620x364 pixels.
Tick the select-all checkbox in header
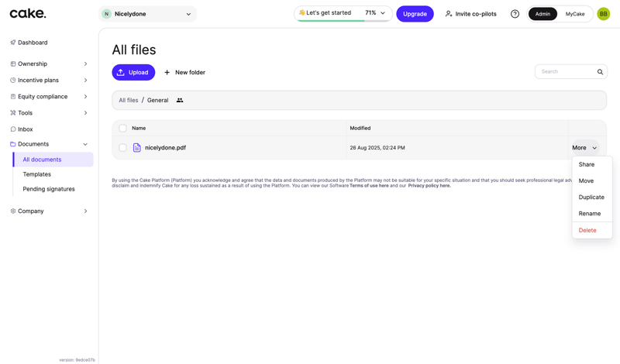click(x=122, y=129)
